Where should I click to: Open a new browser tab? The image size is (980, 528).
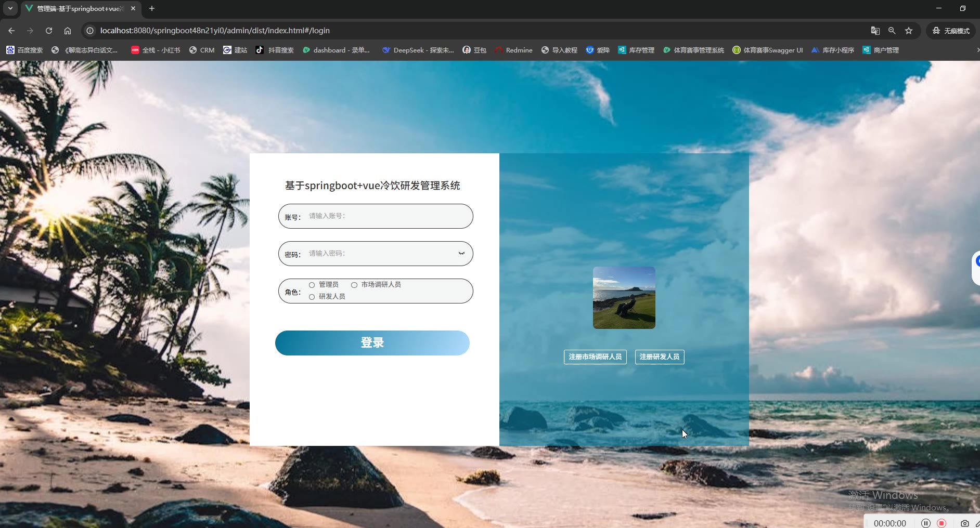(152, 8)
